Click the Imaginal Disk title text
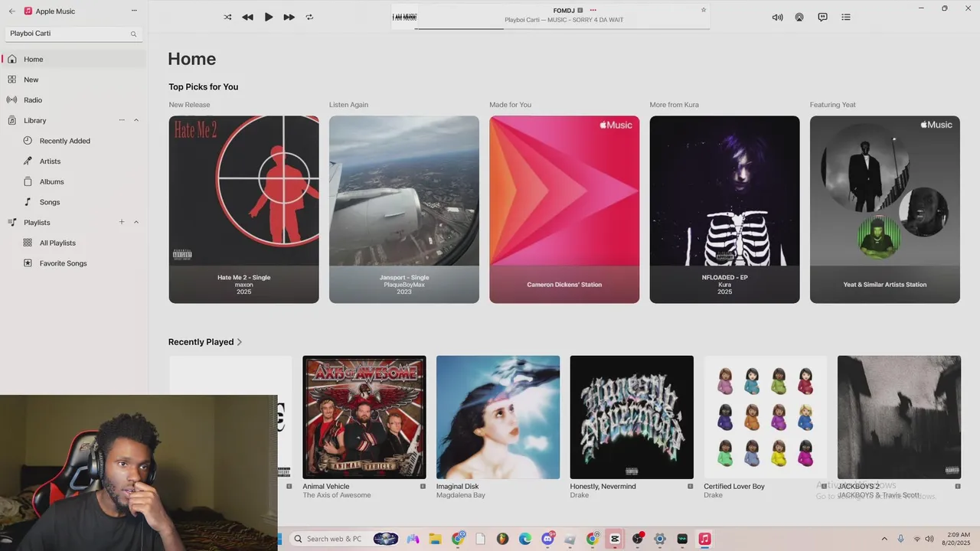 point(458,486)
